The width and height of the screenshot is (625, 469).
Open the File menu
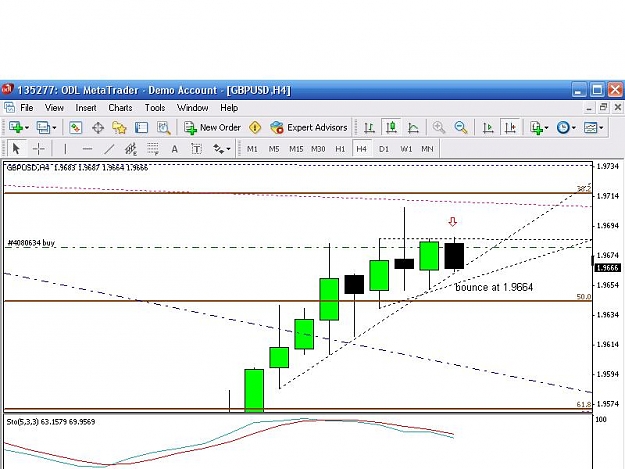coord(27,108)
